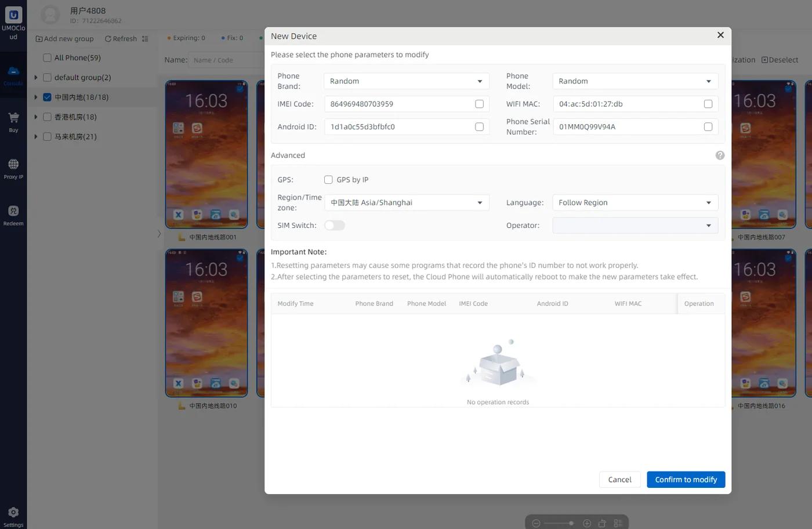
Task: Click the Cancel button
Action: pos(619,480)
